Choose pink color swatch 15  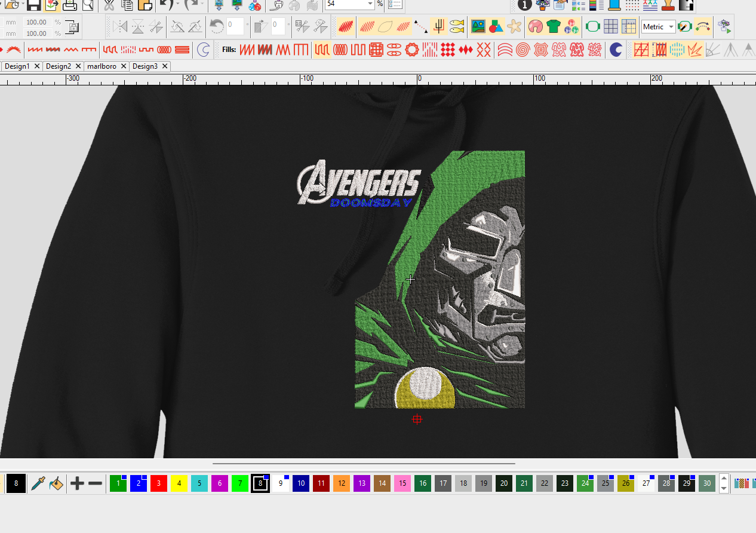(402, 483)
